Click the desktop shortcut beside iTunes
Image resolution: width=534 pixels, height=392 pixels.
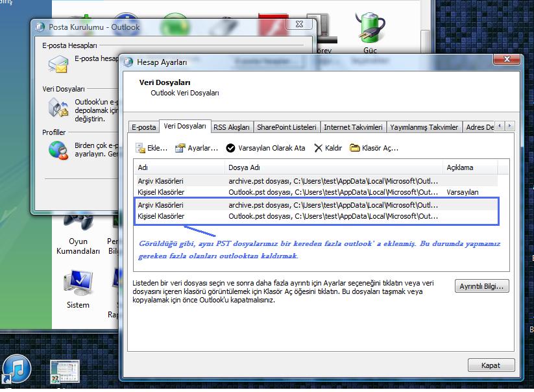coord(65,372)
